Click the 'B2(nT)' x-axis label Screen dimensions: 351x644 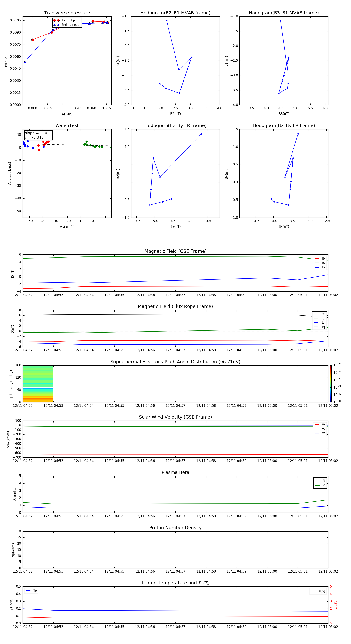[175, 114]
